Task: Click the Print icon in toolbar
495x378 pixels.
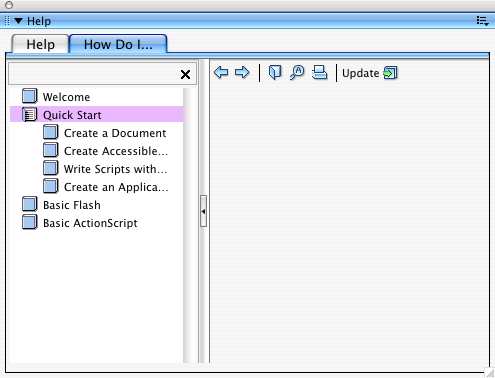Action: (x=319, y=72)
